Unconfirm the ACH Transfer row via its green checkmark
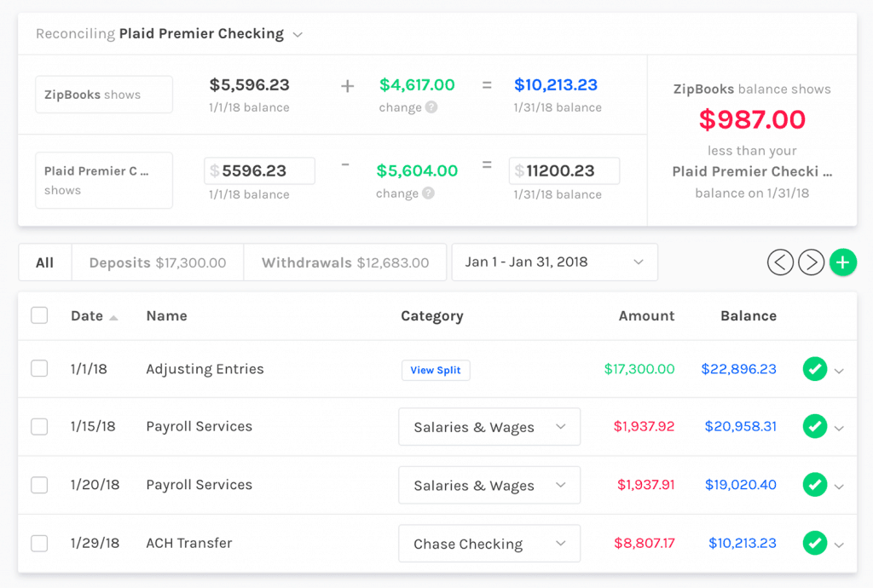873x588 pixels. coord(815,543)
